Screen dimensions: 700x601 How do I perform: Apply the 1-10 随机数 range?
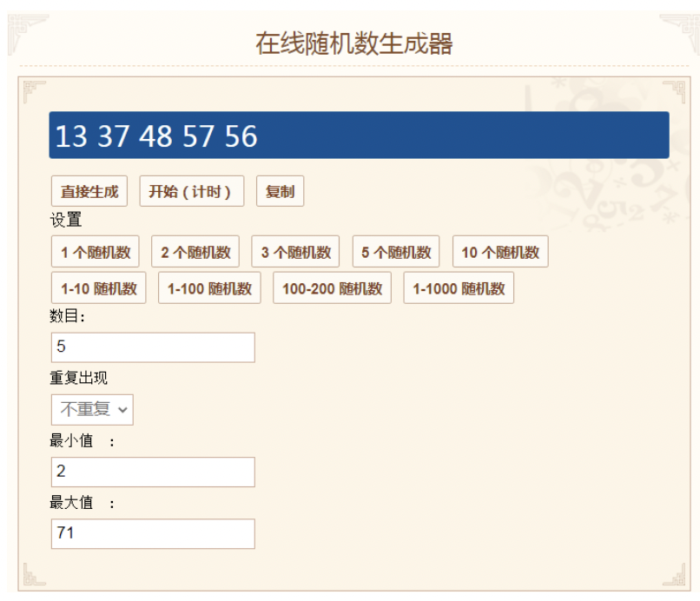(99, 288)
